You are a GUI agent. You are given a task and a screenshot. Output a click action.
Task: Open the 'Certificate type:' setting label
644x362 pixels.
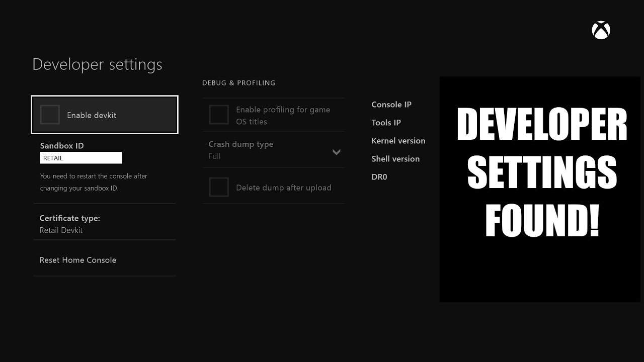pos(70,218)
